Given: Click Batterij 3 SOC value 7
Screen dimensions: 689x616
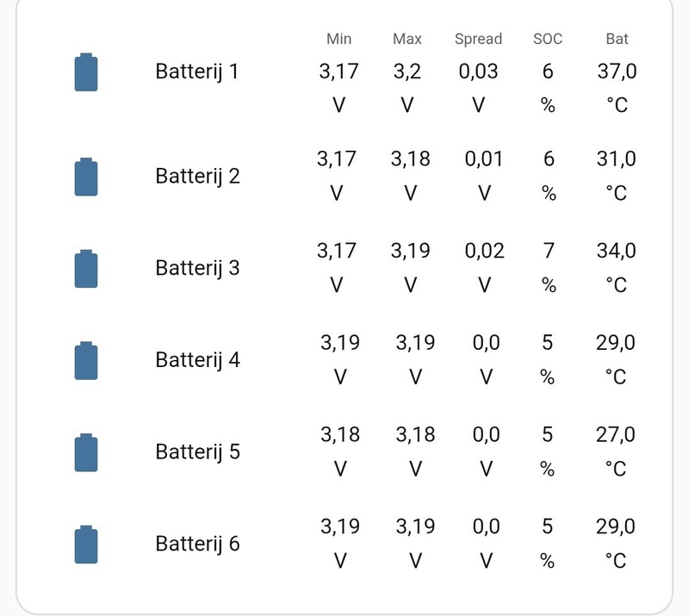Looking at the screenshot, I should [549, 251].
